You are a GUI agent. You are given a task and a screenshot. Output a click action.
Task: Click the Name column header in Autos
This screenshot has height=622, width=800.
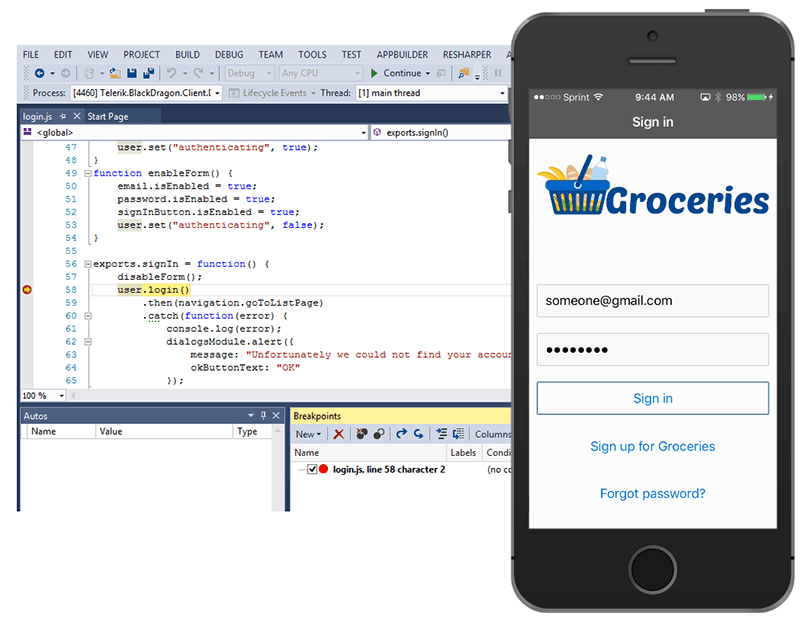tap(60, 432)
